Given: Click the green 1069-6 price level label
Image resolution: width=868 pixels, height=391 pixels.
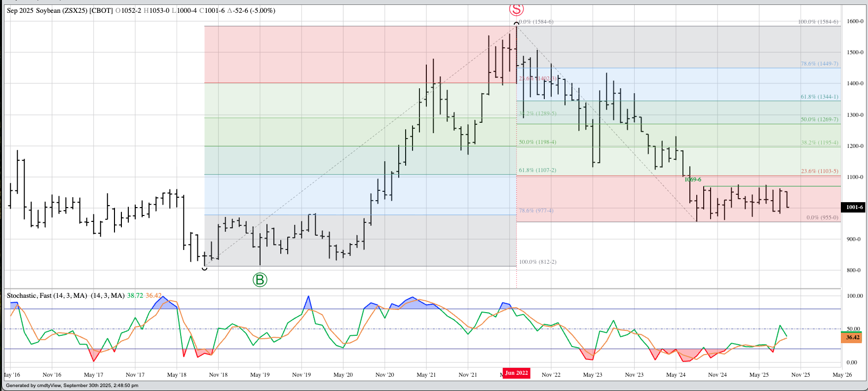Looking at the screenshot, I should [x=692, y=179].
